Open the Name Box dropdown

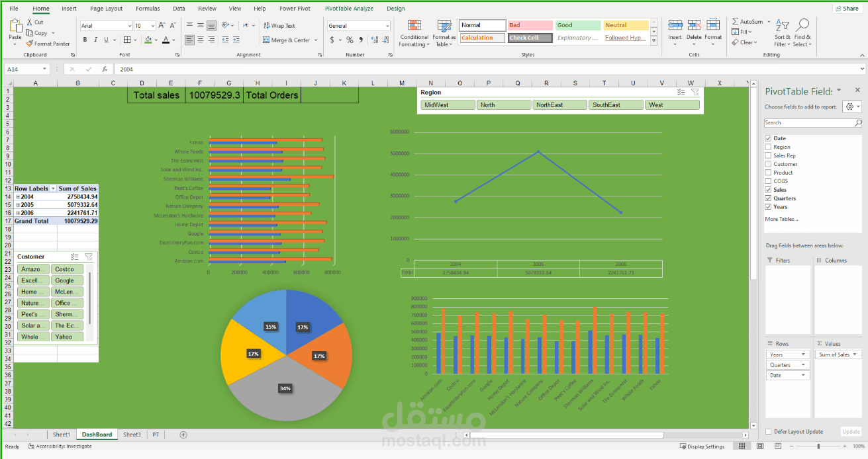45,69
